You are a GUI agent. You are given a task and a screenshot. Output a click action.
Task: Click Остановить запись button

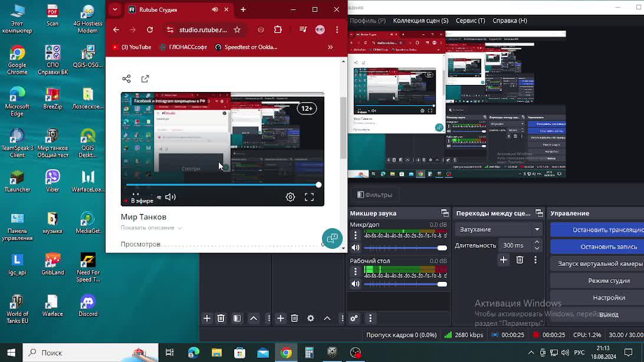[597, 246]
